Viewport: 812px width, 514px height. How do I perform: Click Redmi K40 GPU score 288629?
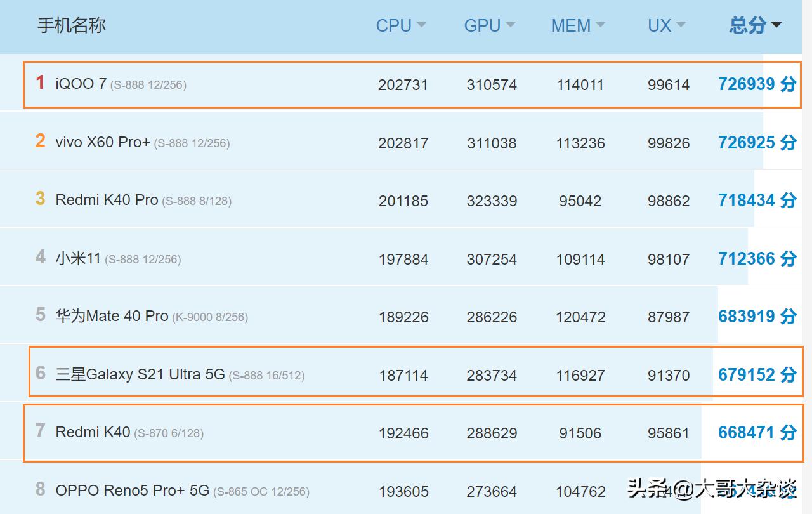pos(492,433)
